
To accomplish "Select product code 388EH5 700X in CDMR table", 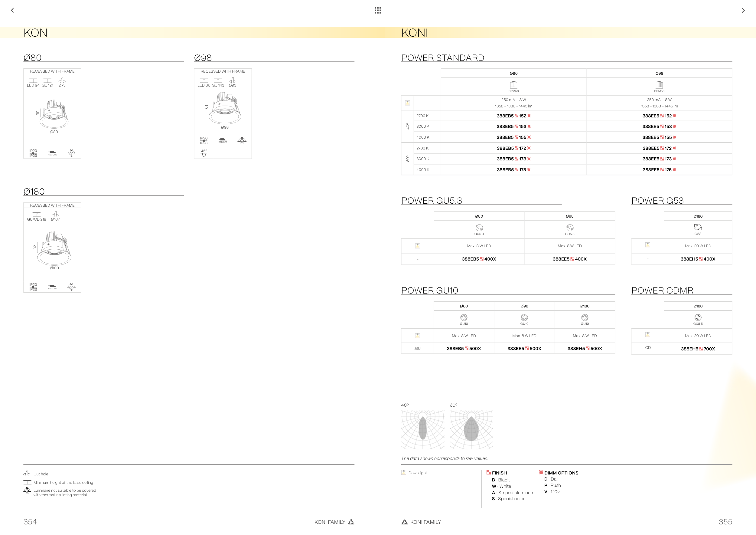I will pyautogui.click(x=698, y=349).
